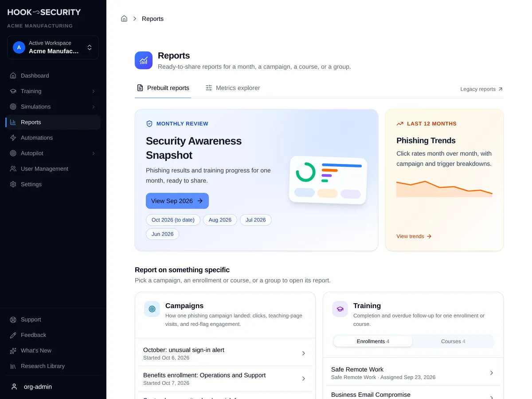
Task: Open the Support page
Action: point(53,320)
